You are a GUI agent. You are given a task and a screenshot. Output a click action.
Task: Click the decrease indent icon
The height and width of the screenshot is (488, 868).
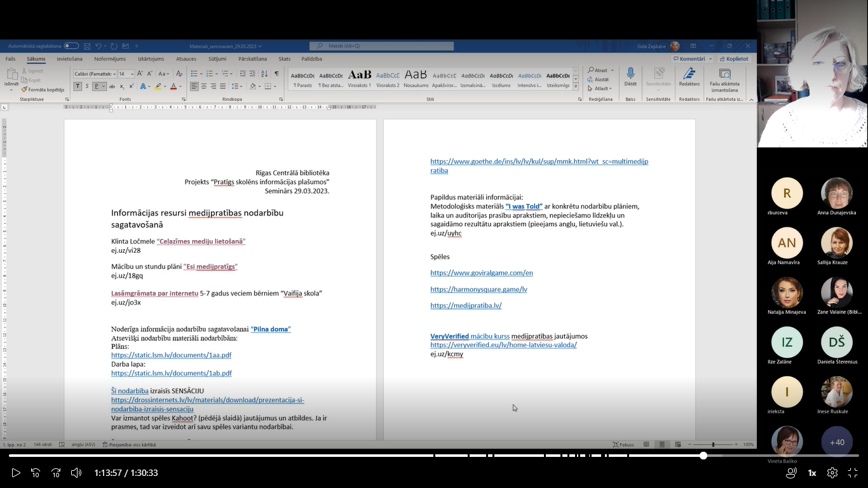[243, 74]
